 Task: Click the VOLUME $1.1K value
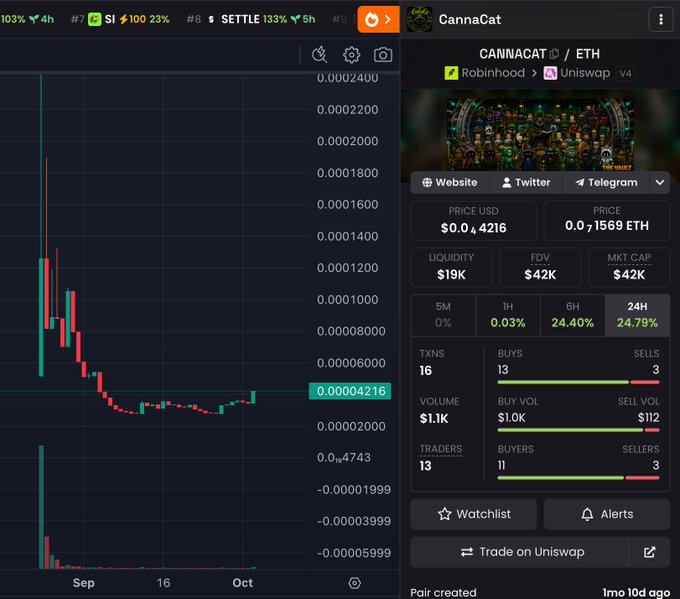pyautogui.click(x=434, y=419)
